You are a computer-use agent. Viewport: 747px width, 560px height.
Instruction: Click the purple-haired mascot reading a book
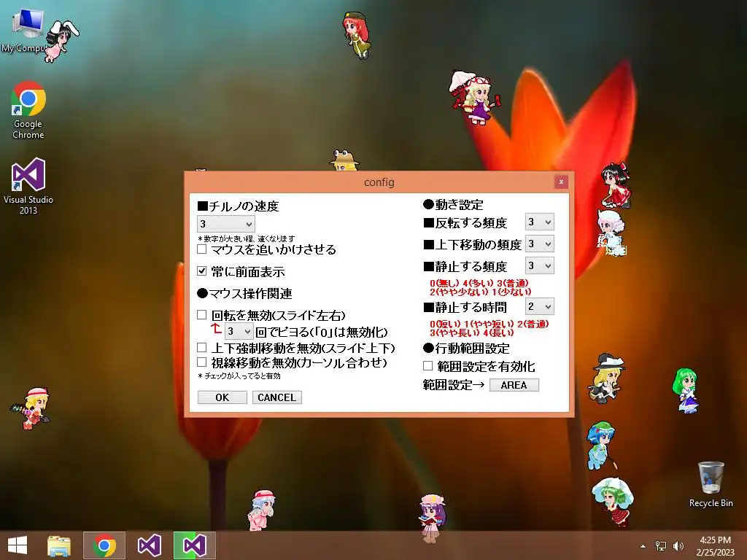click(x=433, y=518)
